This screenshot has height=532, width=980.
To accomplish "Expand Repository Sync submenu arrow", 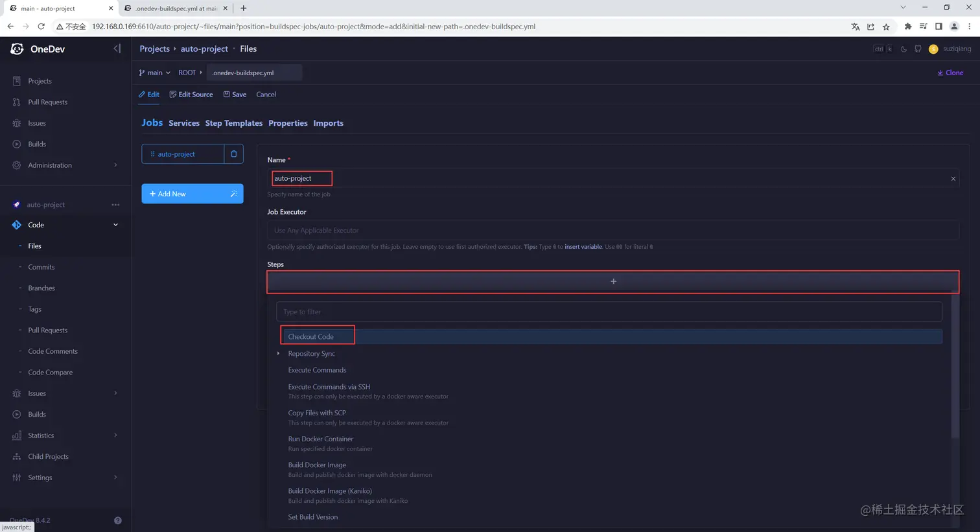I will (279, 354).
